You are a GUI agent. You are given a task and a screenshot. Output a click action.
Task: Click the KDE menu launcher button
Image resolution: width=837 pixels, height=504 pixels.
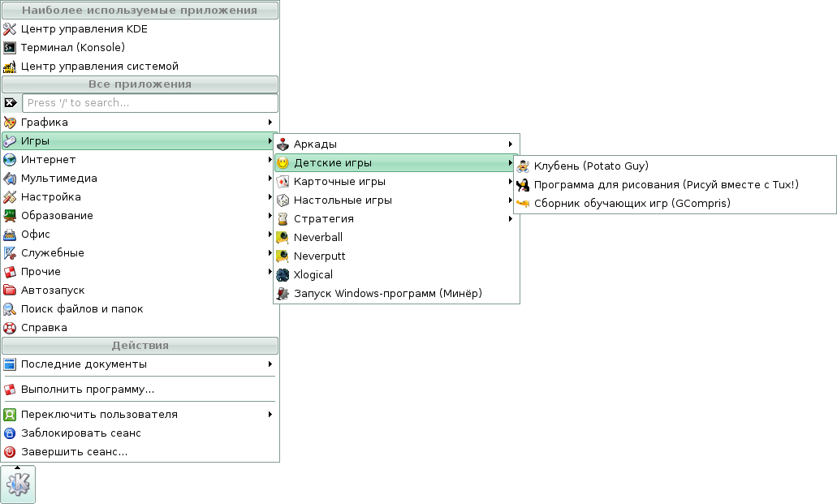point(18,485)
